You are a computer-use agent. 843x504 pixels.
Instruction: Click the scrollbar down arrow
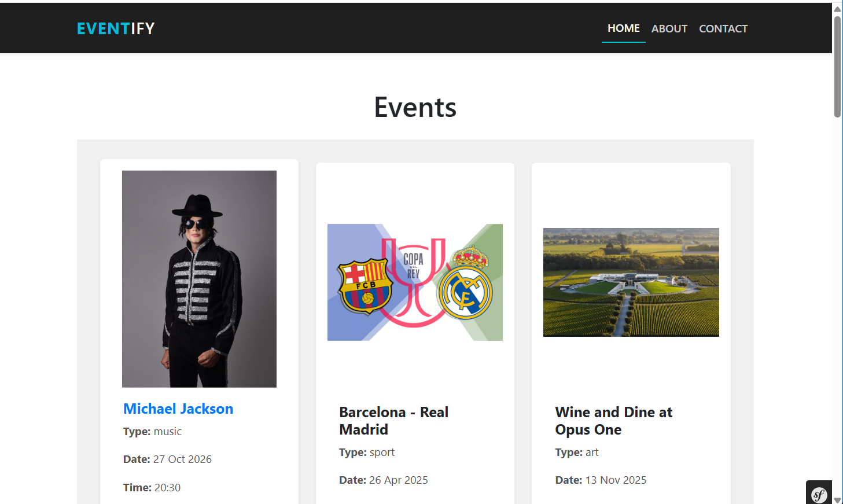pos(837,500)
